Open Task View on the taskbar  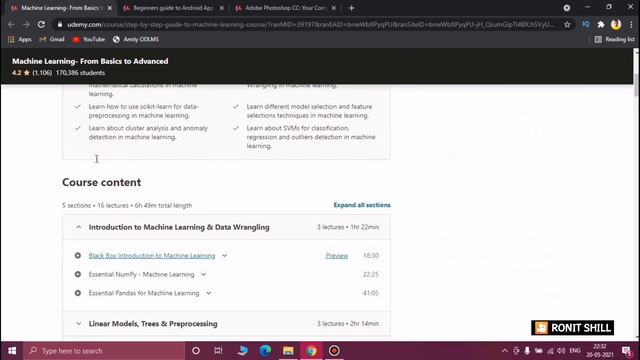click(x=218, y=351)
